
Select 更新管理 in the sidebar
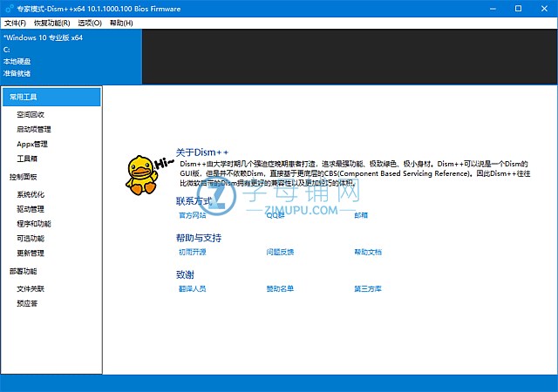(x=31, y=253)
